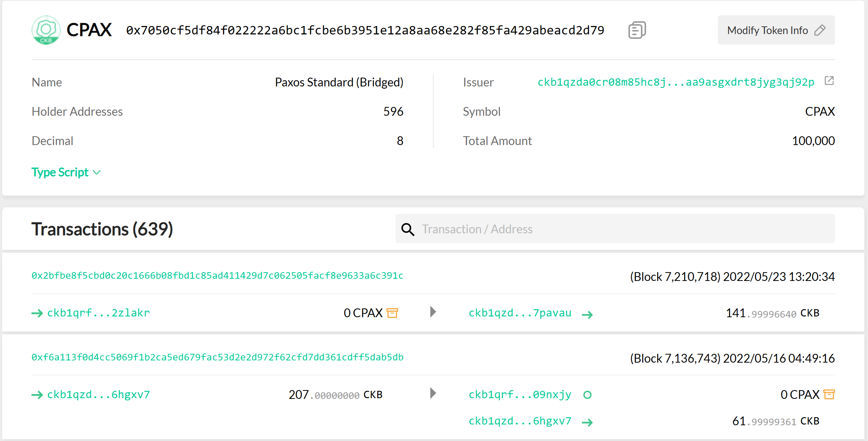Click the CPAX title next to the logo
This screenshot has width=868, height=441.
89,30
